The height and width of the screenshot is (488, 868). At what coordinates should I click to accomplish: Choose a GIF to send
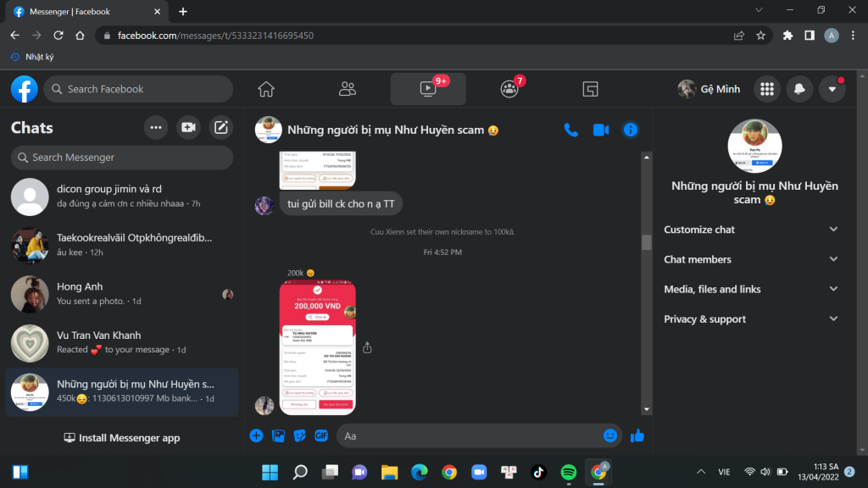321,435
